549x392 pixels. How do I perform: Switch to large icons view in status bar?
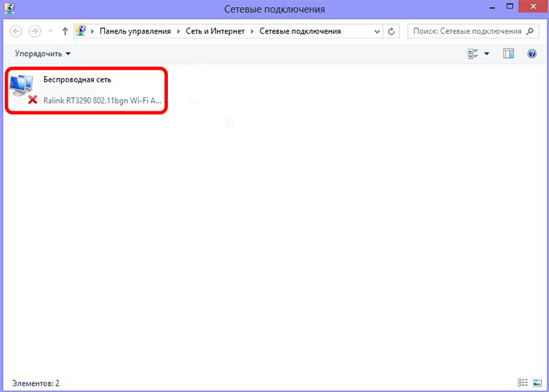pos(537,383)
